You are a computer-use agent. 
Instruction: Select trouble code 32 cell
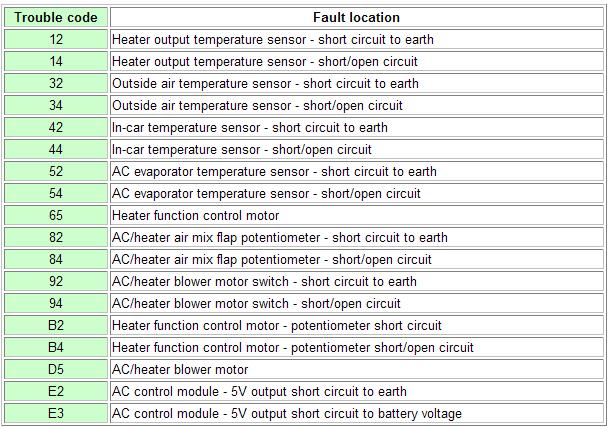56,84
